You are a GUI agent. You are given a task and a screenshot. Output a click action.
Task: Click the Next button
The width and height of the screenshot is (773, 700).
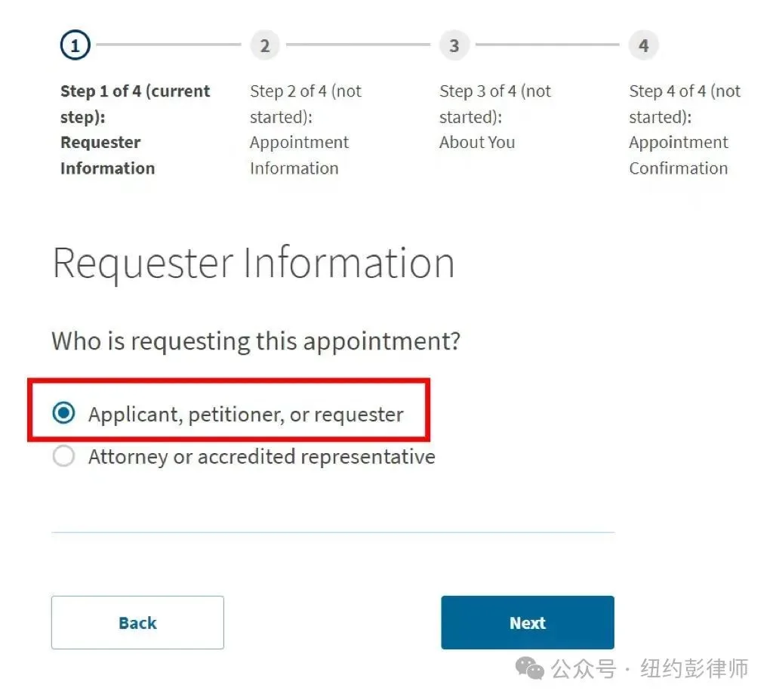528,622
